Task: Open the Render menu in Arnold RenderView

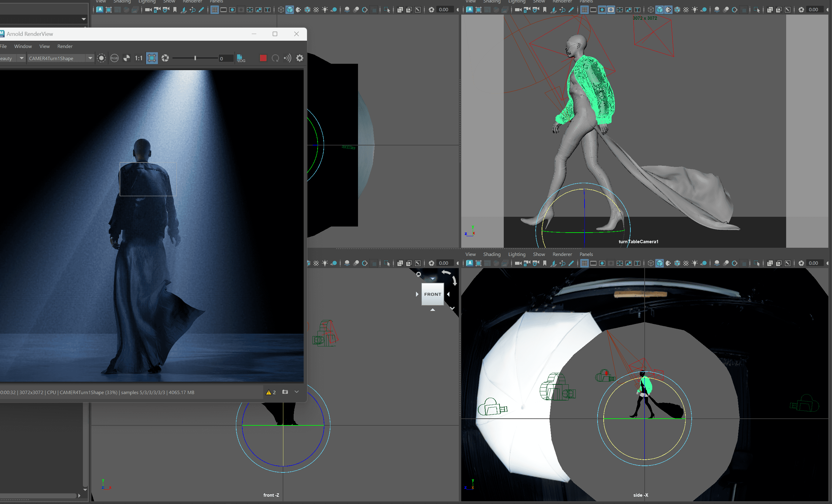Action: [x=65, y=46]
